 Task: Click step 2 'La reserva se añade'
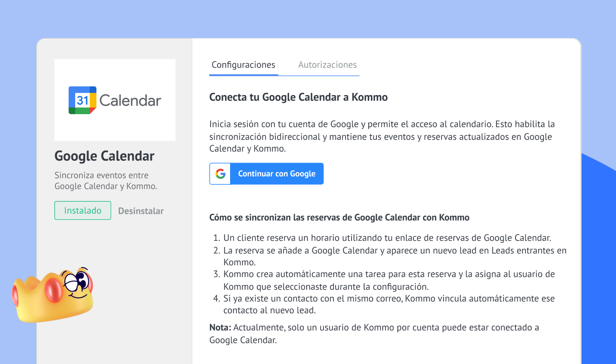(394, 250)
